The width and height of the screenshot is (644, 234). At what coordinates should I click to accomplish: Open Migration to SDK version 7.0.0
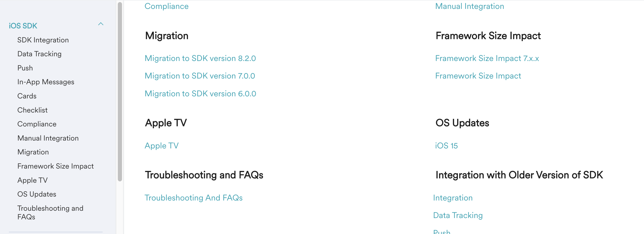coord(200,76)
